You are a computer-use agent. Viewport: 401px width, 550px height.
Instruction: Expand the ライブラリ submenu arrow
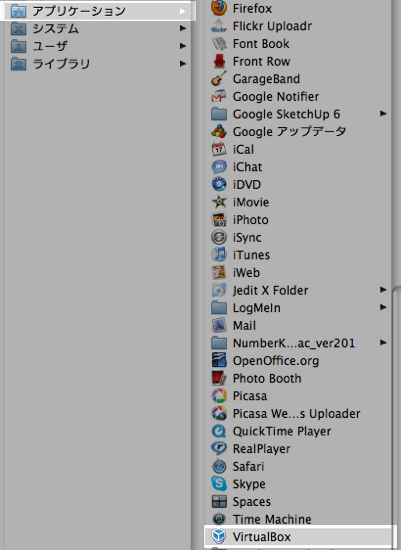pyautogui.click(x=183, y=64)
